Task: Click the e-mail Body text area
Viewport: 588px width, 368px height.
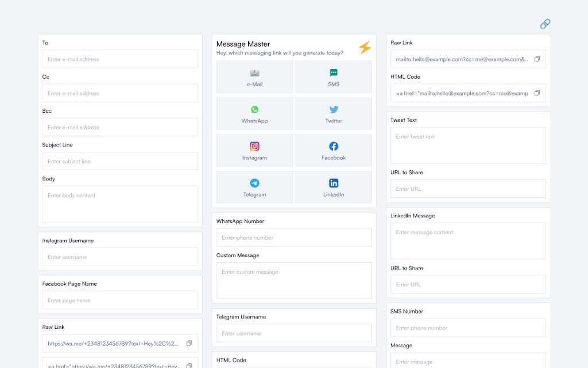Action: [120, 204]
